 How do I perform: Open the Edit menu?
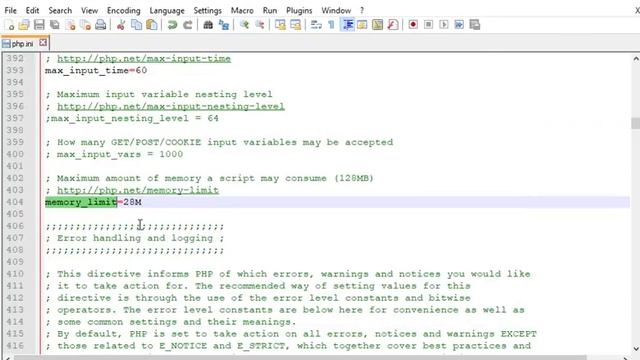[x=32, y=10]
